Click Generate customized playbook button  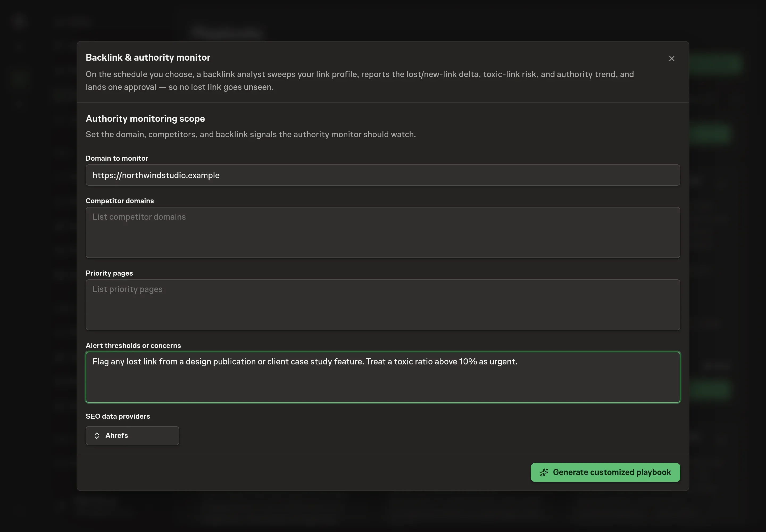[x=605, y=472]
